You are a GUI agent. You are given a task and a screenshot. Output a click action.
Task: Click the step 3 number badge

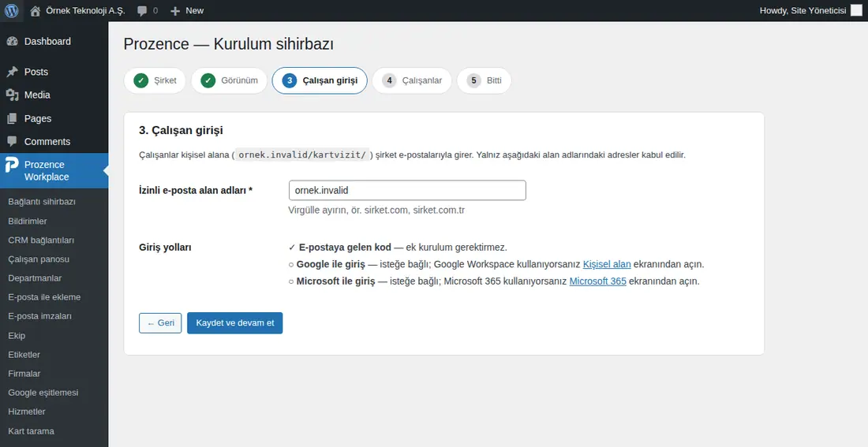click(289, 80)
